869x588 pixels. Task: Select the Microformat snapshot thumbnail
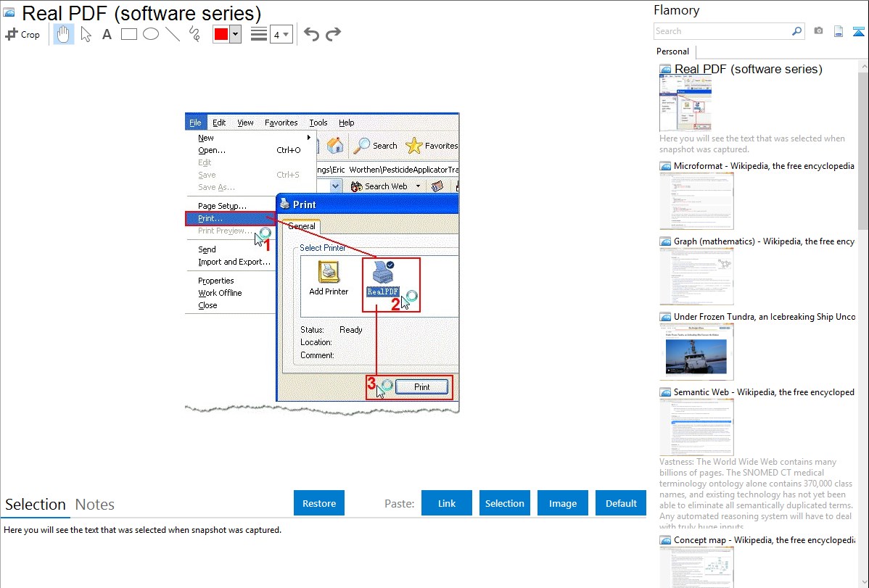696,201
